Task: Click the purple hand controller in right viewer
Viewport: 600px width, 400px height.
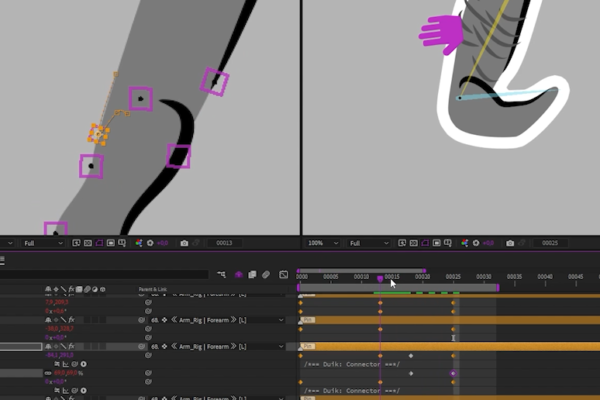Action: (x=439, y=32)
